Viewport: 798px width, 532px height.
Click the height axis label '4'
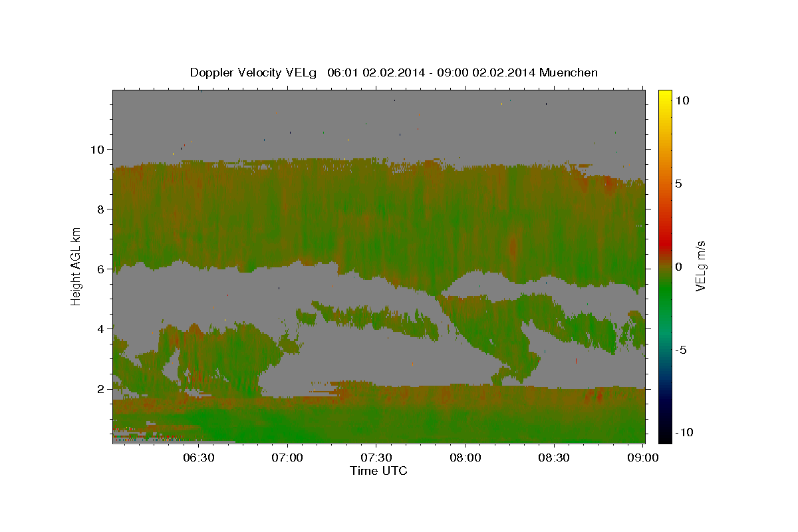tap(100, 329)
